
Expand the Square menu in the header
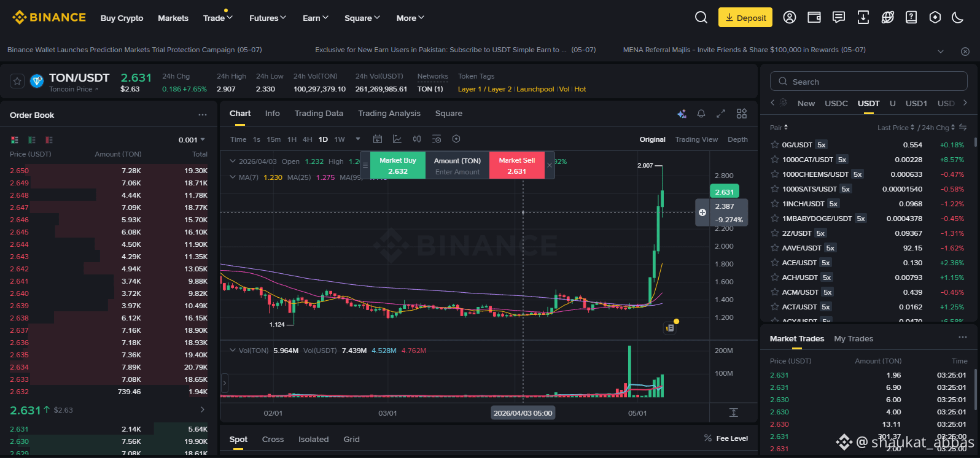click(362, 18)
